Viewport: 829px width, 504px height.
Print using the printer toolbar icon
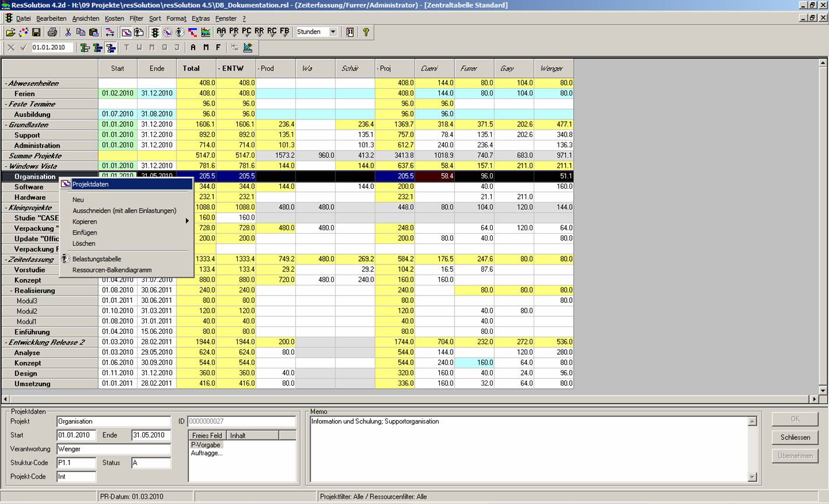point(52,32)
